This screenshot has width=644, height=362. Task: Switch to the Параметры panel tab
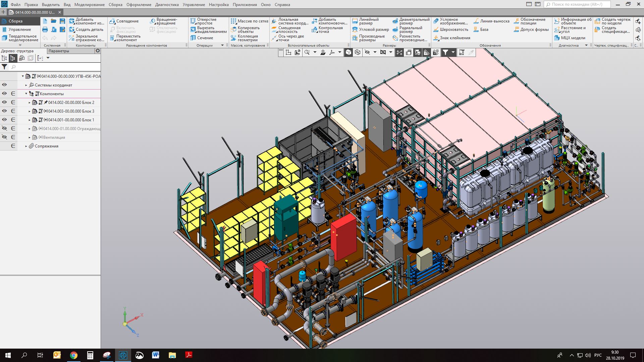point(59,51)
